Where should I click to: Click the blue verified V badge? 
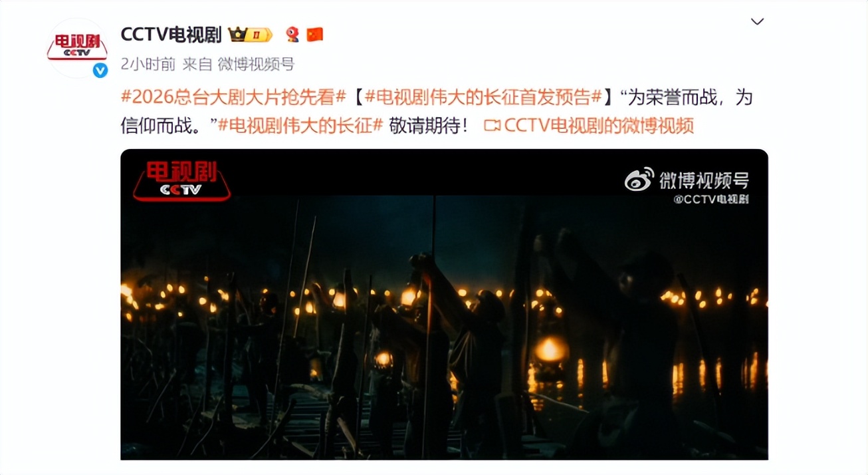pyautogui.click(x=100, y=70)
